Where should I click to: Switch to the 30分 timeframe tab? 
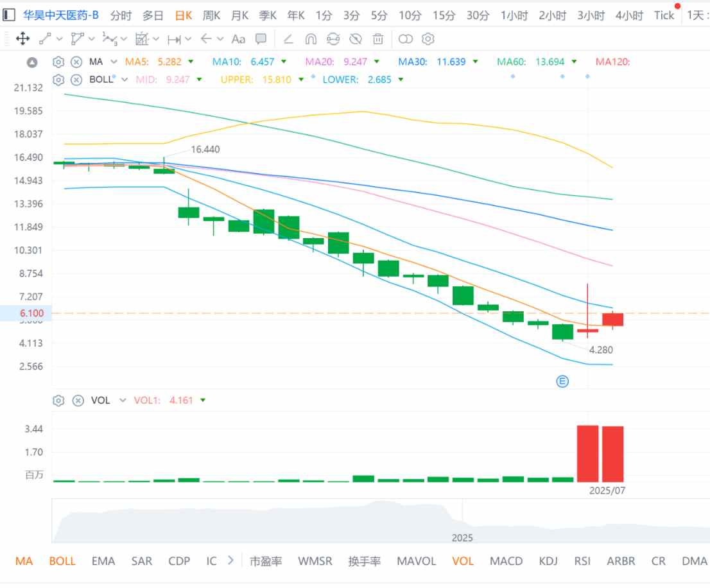tap(478, 15)
